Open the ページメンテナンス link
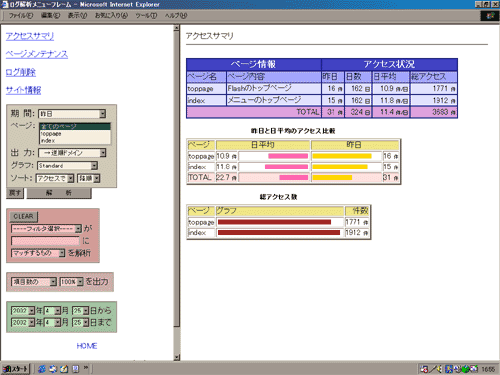The image size is (500, 375). (x=37, y=54)
